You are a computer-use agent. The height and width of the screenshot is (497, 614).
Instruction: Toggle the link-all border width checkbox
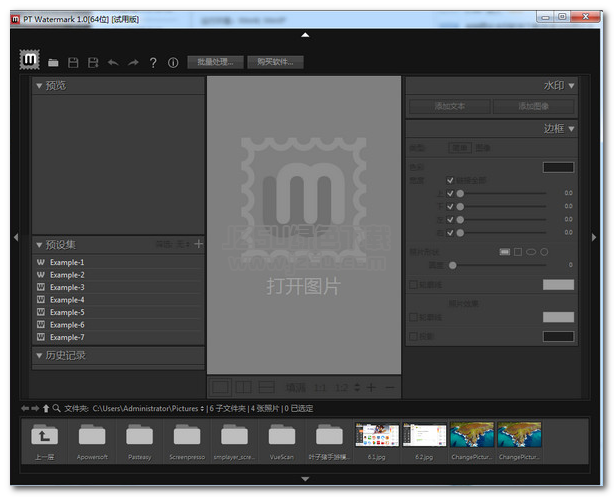[x=450, y=180]
